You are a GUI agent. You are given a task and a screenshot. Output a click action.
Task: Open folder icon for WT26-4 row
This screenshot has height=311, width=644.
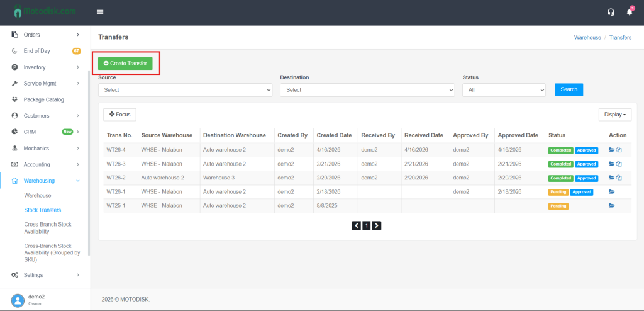(611, 150)
